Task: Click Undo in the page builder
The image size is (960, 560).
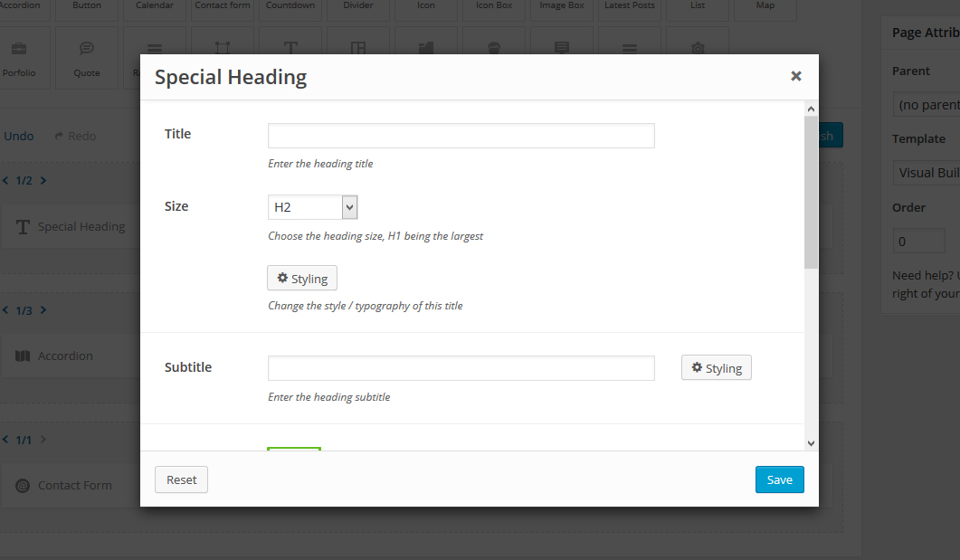Action: point(18,136)
